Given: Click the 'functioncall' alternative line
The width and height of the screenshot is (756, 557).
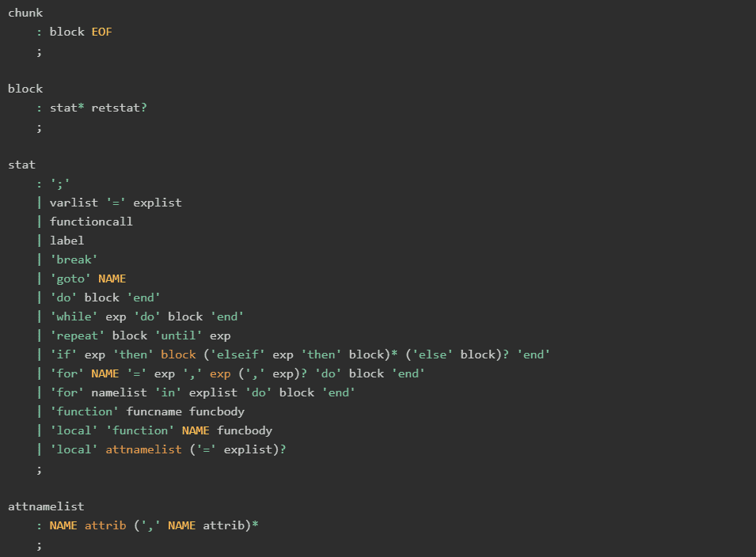Looking at the screenshot, I should coord(91,222).
